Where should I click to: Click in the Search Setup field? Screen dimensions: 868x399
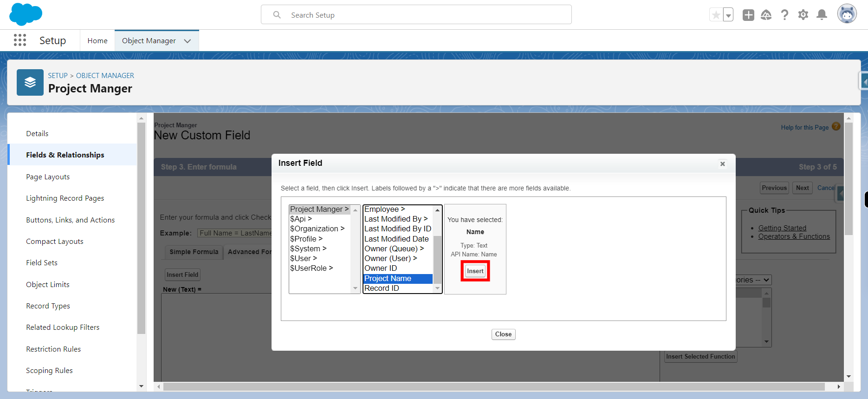point(416,15)
